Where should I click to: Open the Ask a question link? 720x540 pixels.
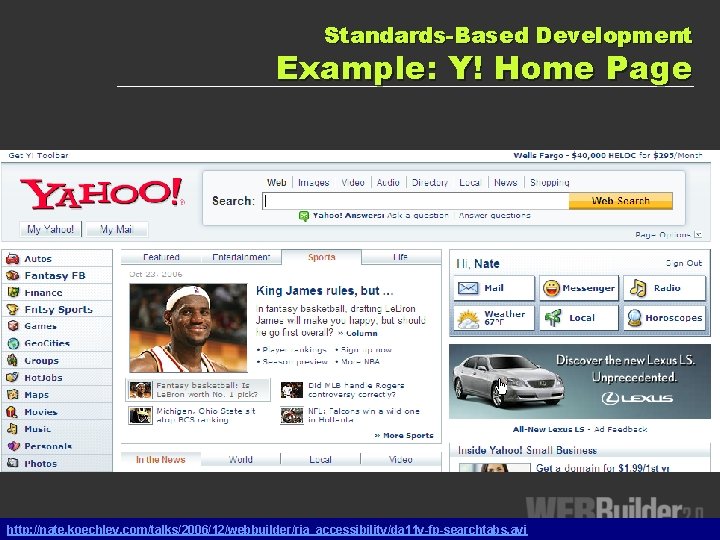(x=417, y=215)
